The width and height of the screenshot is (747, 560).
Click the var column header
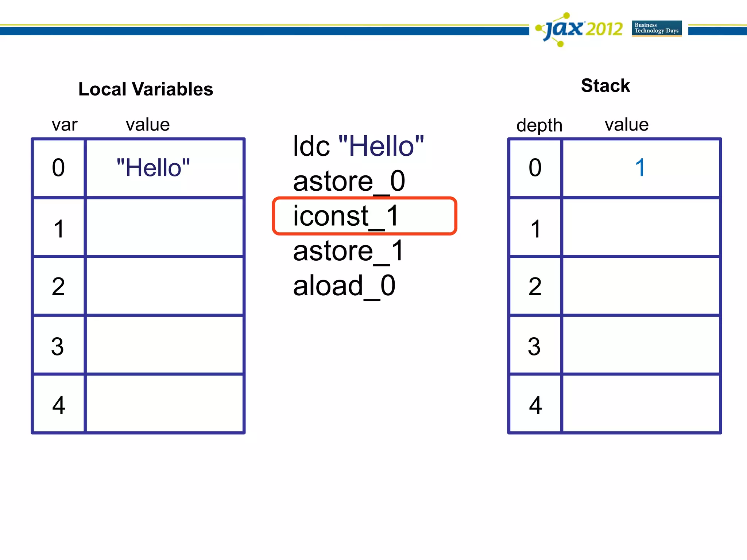[65, 125]
